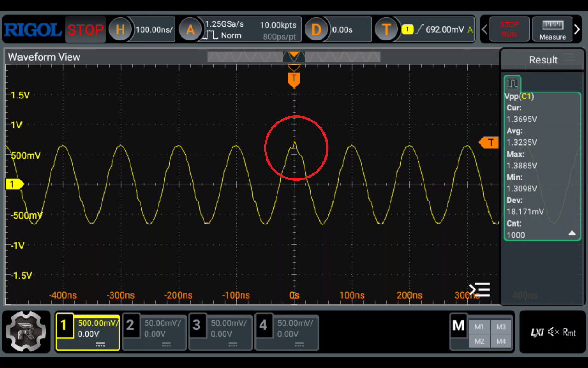This screenshot has width=588, height=368.
Task: Click the Waveform View title
Action: [x=44, y=57]
